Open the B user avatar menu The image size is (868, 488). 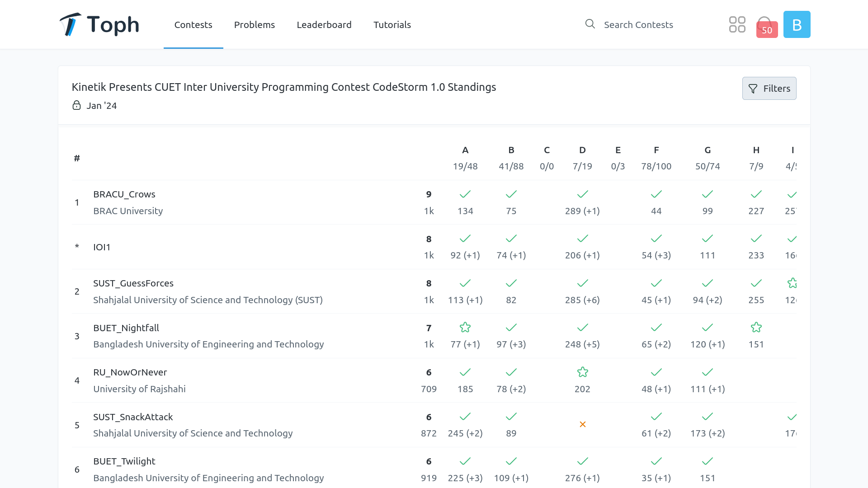[797, 24]
